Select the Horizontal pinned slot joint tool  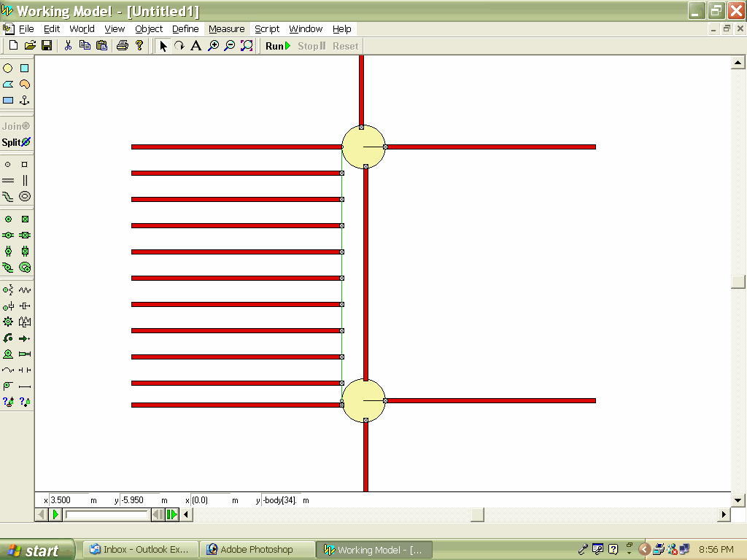[8, 236]
